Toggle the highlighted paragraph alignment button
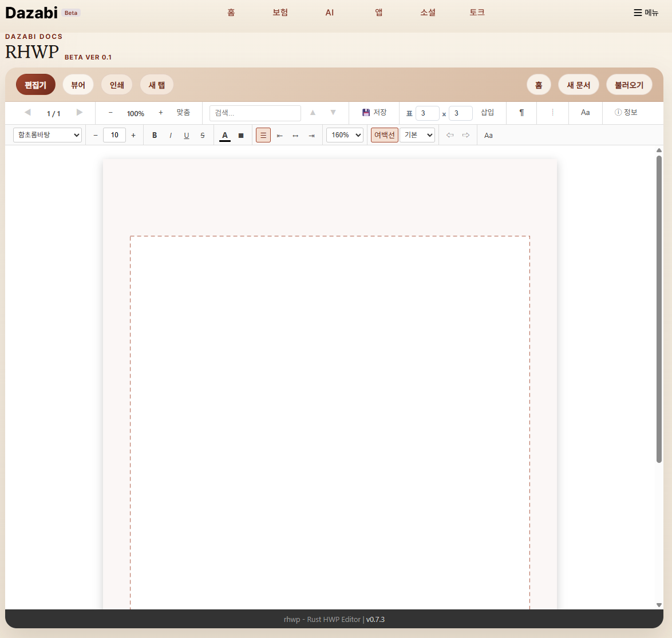Viewport: 672px width, 638px height. (263, 136)
